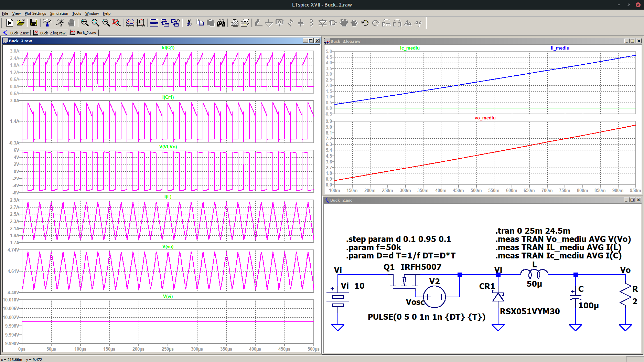The width and height of the screenshot is (644, 362).
Task: Cascade windows with the Cascade icon
Action: 165,23
